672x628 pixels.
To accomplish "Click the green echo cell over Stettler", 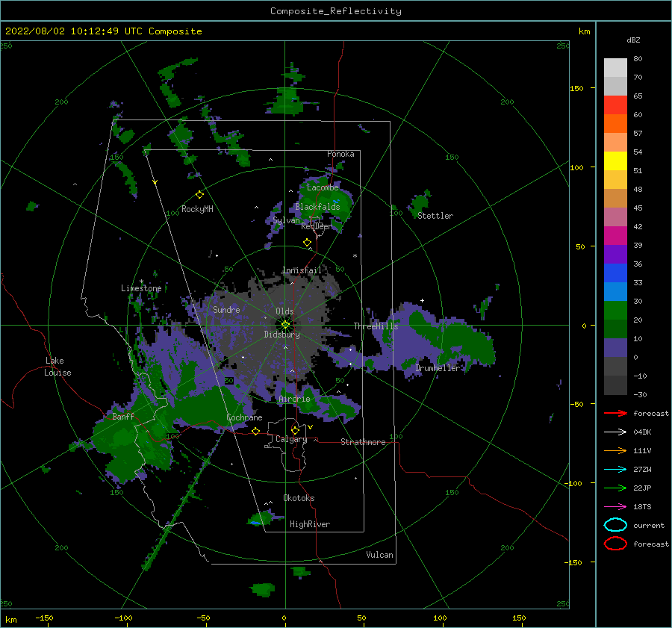I will click(x=420, y=203).
